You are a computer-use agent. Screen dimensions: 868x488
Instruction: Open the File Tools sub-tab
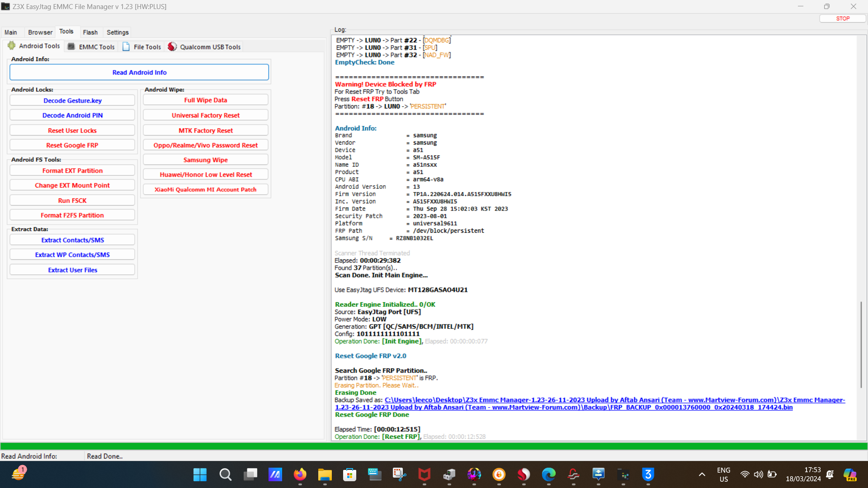click(x=142, y=47)
